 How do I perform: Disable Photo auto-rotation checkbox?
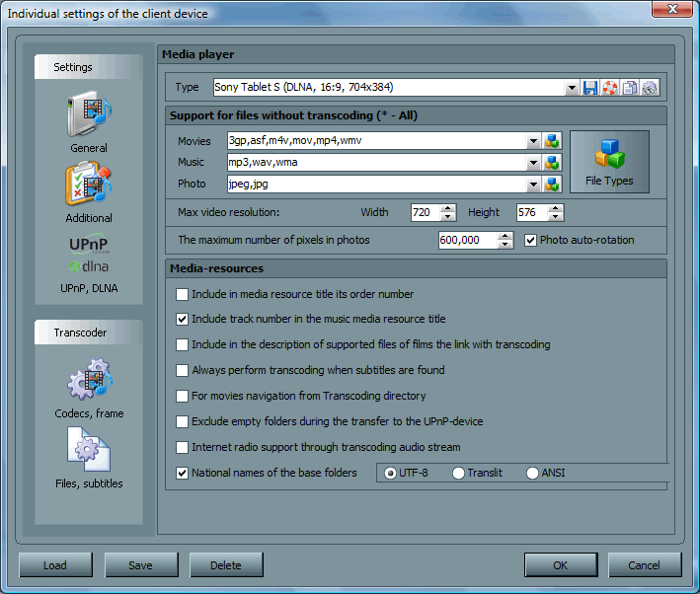530,241
